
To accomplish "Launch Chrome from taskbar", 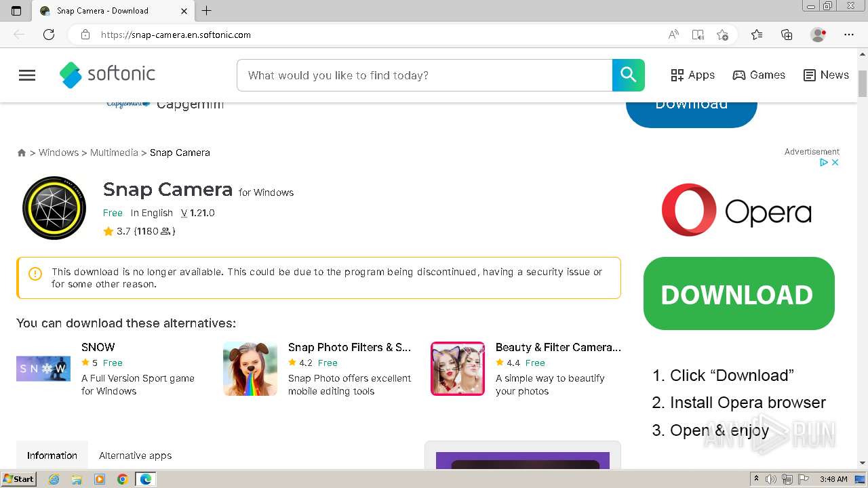I will click(122, 479).
